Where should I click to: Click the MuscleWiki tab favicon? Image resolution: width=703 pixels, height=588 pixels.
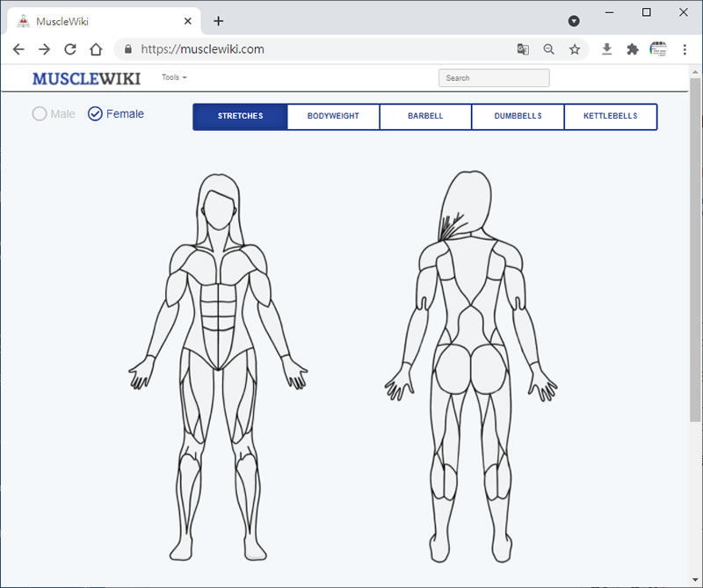tap(24, 21)
